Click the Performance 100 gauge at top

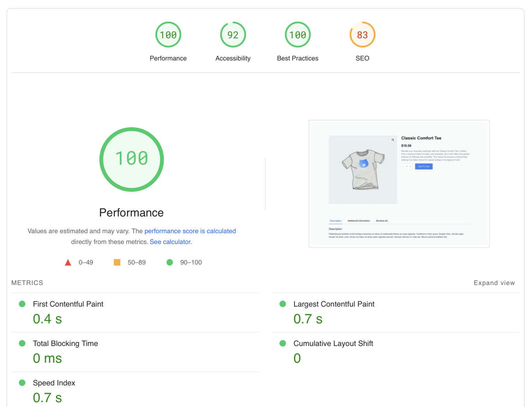pyautogui.click(x=168, y=35)
